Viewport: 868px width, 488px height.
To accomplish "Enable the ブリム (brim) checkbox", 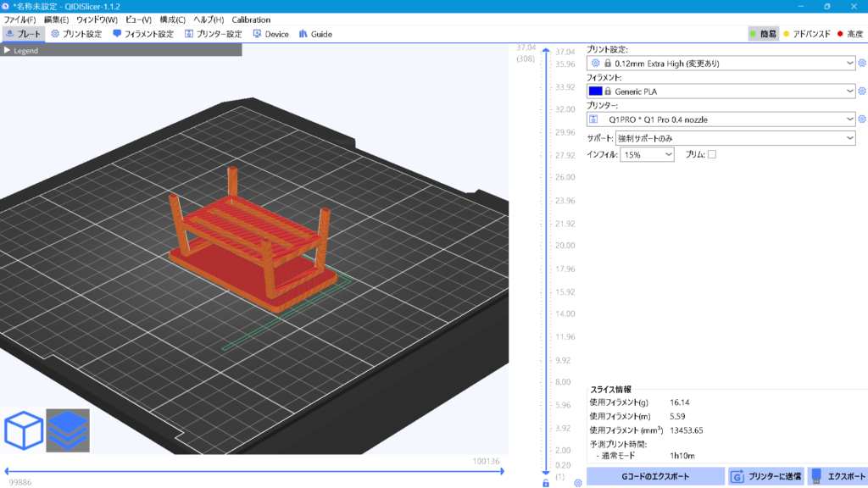I will pos(712,154).
